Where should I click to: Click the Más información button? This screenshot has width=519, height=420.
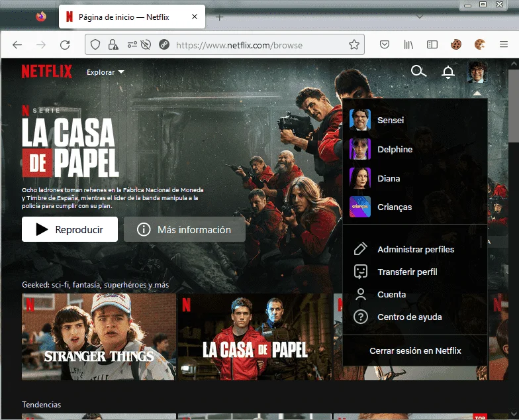[x=185, y=229]
